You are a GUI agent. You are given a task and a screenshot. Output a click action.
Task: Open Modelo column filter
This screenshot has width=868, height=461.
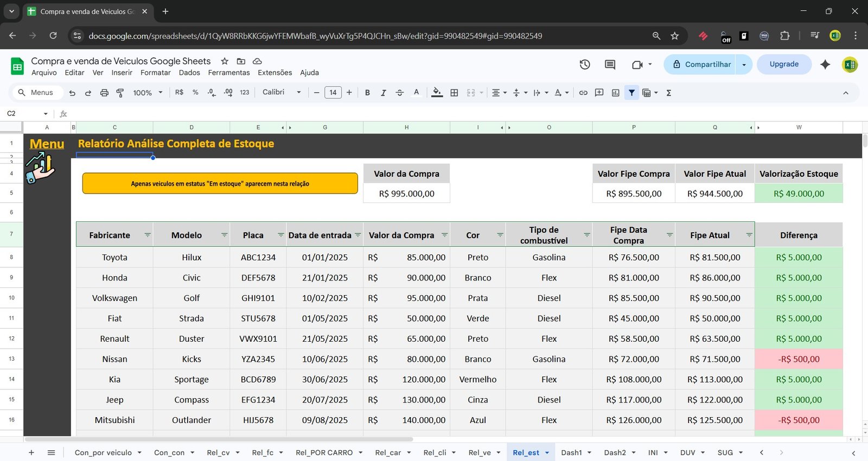224,235
